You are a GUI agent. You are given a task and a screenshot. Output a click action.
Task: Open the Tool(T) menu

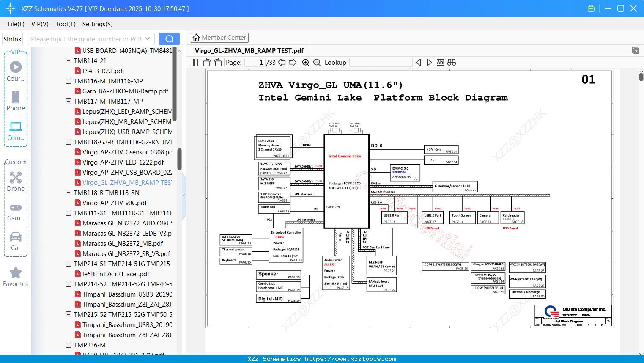pyautogui.click(x=65, y=24)
